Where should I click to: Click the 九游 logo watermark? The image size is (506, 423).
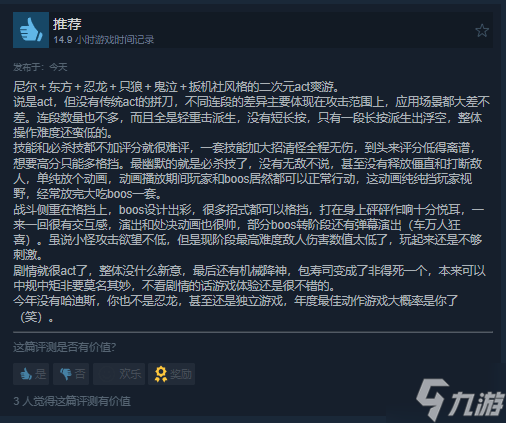click(460, 400)
